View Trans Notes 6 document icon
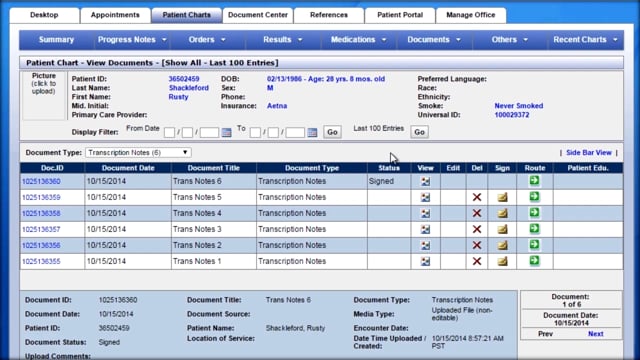The height and width of the screenshot is (360, 640). [x=425, y=181]
